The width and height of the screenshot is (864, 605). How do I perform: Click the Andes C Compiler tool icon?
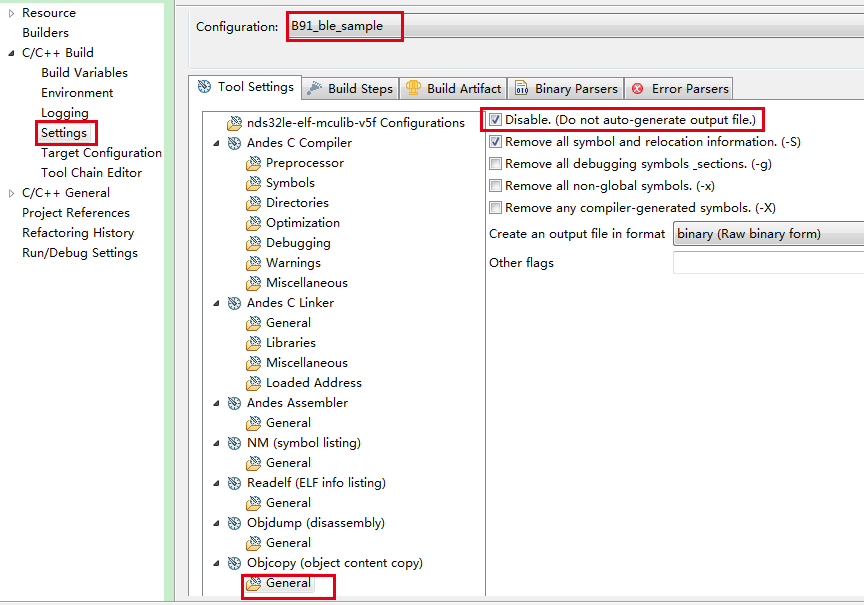(235, 143)
